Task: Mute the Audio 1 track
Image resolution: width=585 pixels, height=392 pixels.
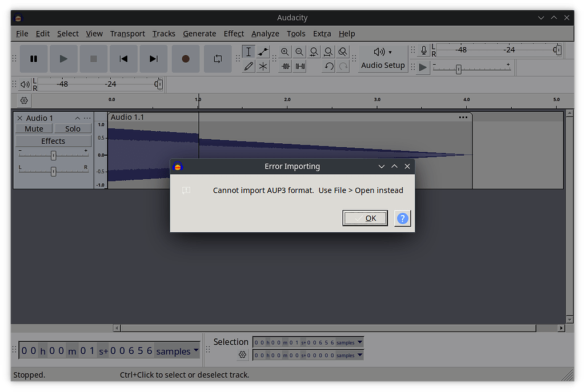Action: [34, 128]
